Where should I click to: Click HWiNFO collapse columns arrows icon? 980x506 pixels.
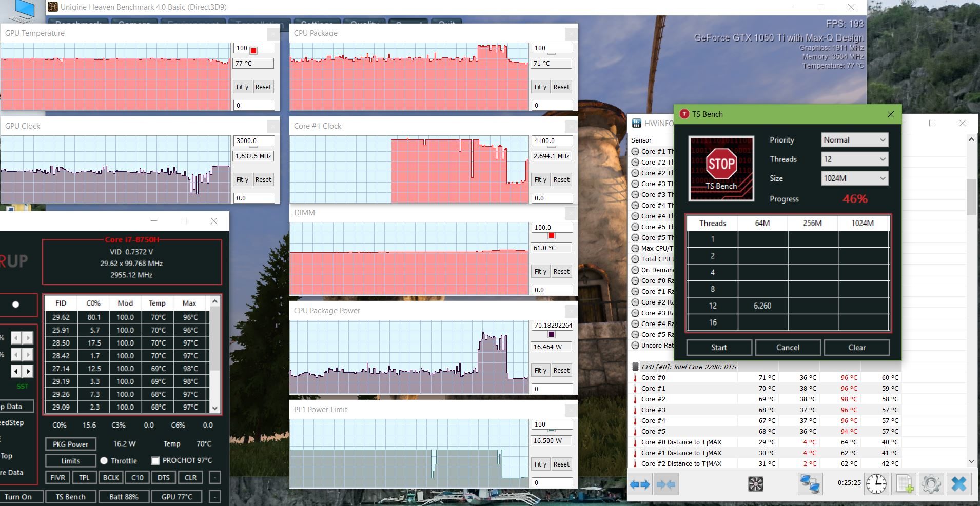(x=665, y=484)
